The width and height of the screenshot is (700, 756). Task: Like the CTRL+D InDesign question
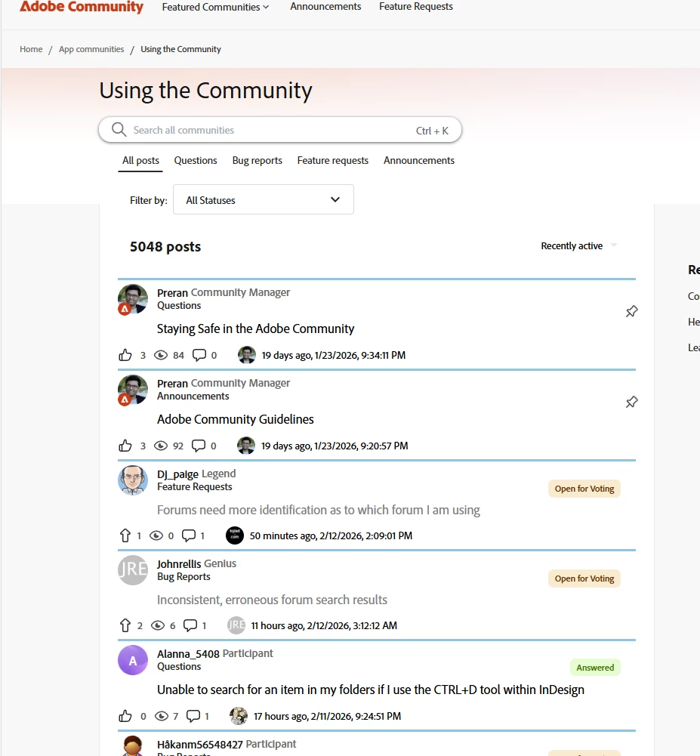[125, 716]
